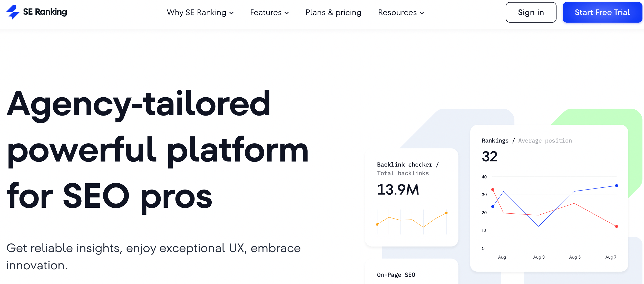
Task: Click the Sign in button
Action: (x=531, y=12)
